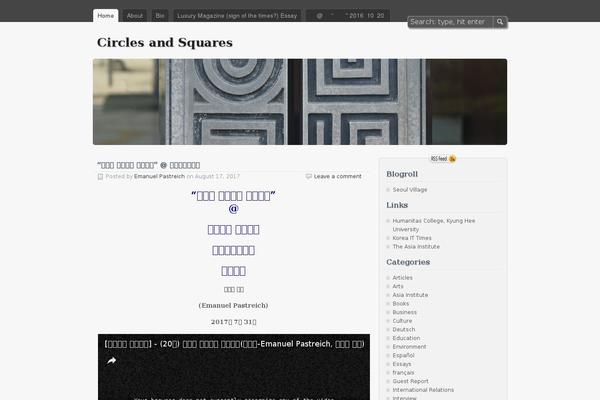Open The Asia Institute link
The height and width of the screenshot is (400, 600).
[x=416, y=247]
